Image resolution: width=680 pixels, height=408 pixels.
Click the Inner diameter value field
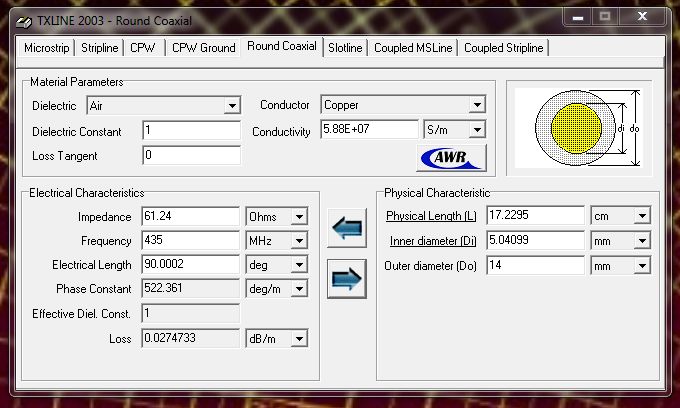(535, 240)
